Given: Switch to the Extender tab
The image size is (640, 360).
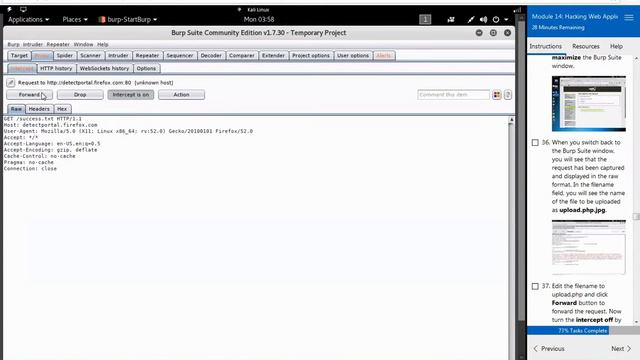Looking at the screenshot, I should [x=273, y=56].
